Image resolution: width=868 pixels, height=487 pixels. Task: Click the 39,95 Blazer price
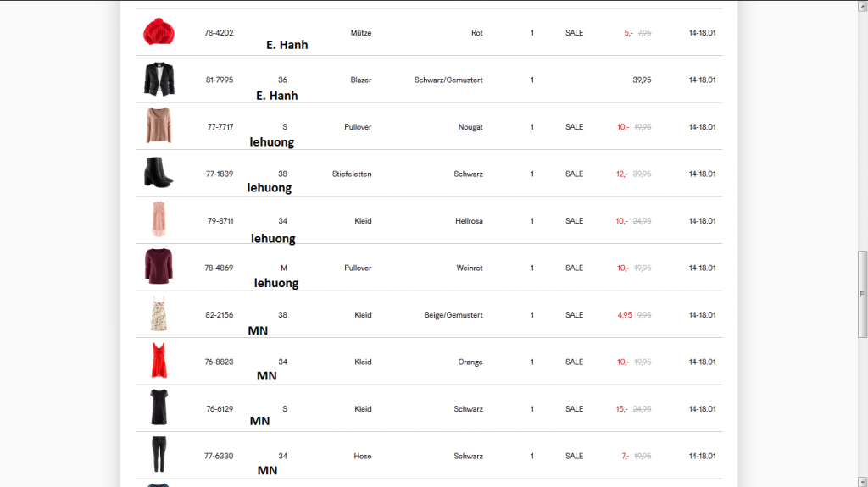[642, 80]
